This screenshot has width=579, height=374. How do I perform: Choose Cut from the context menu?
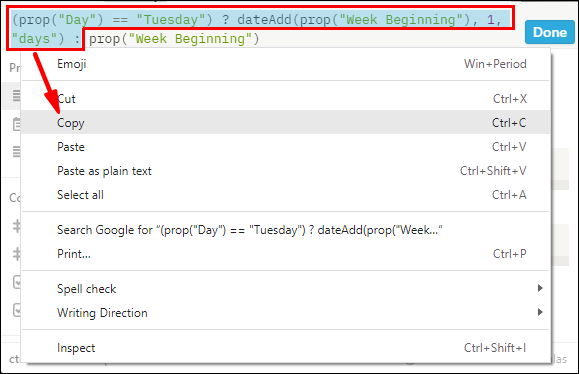[285, 99]
